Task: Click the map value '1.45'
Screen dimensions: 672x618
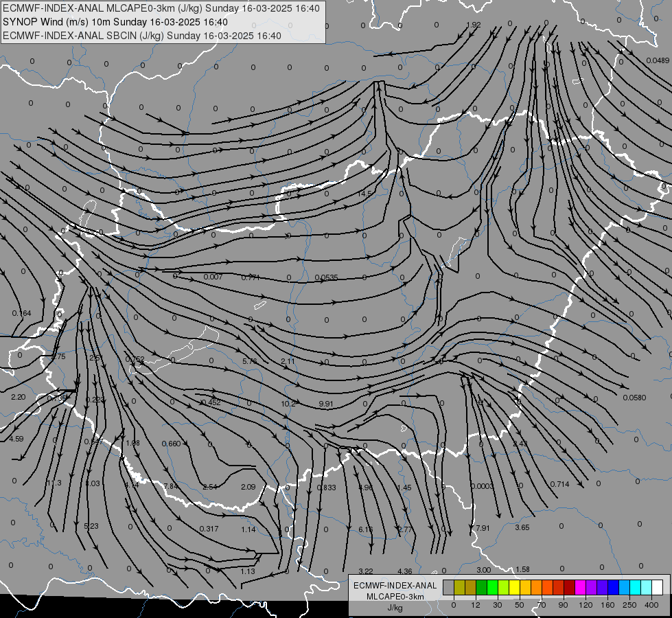Action: tap(404, 488)
